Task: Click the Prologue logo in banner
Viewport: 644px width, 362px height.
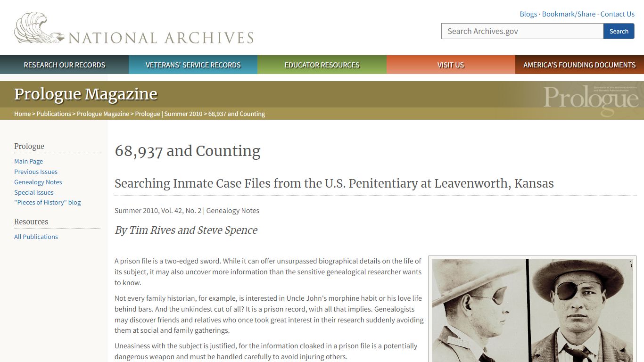Action: [591, 100]
